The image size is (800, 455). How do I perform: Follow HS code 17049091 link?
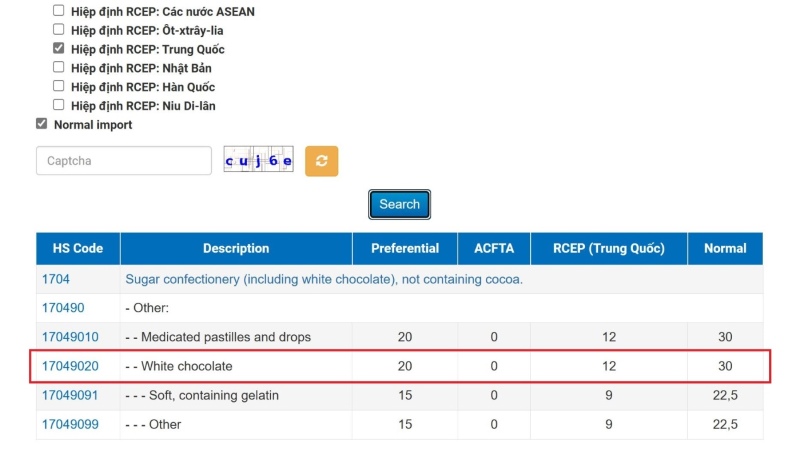69,395
